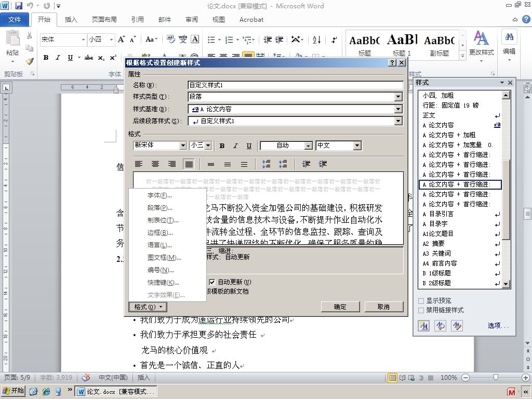Open the dialog's 小三 font size dropdown
The width and height of the screenshot is (532, 399).
click(x=208, y=145)
